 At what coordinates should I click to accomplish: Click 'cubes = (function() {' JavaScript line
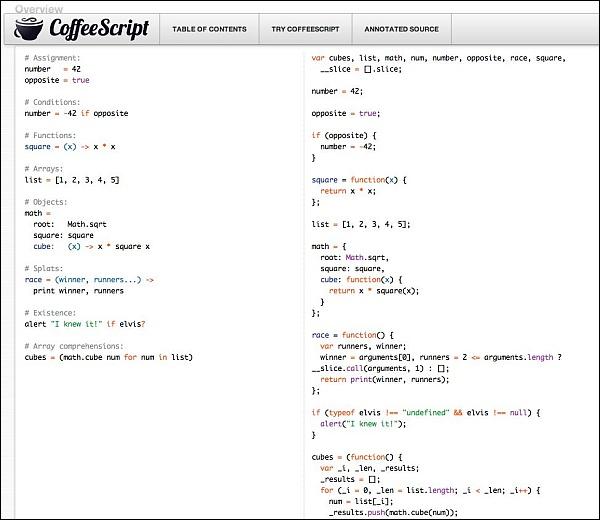[x=357, y=458]
